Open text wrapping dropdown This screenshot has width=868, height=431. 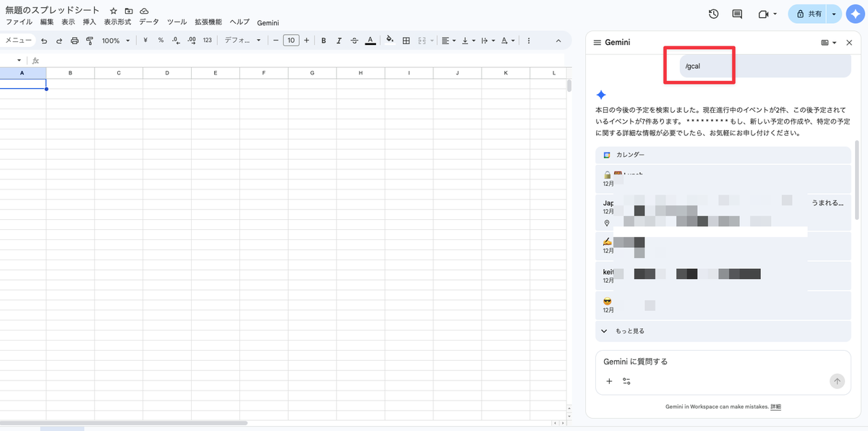[x=488, y=40]
